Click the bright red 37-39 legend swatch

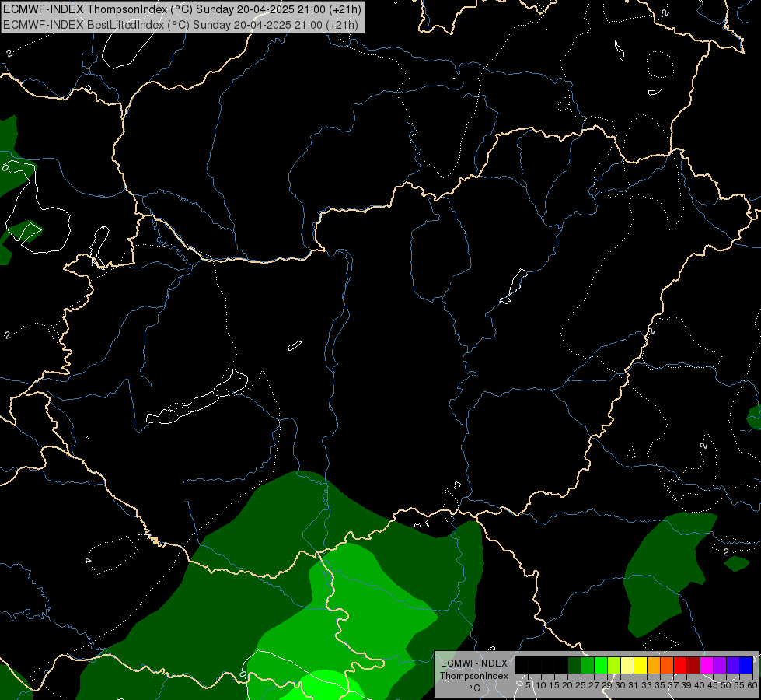point(680,665)
